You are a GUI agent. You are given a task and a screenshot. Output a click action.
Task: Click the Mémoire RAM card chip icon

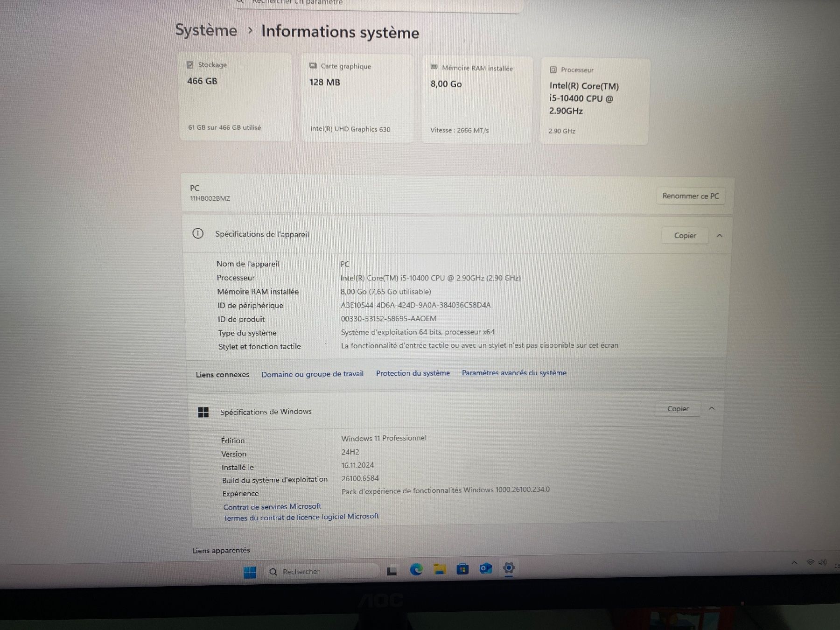(x=434, y=68)
